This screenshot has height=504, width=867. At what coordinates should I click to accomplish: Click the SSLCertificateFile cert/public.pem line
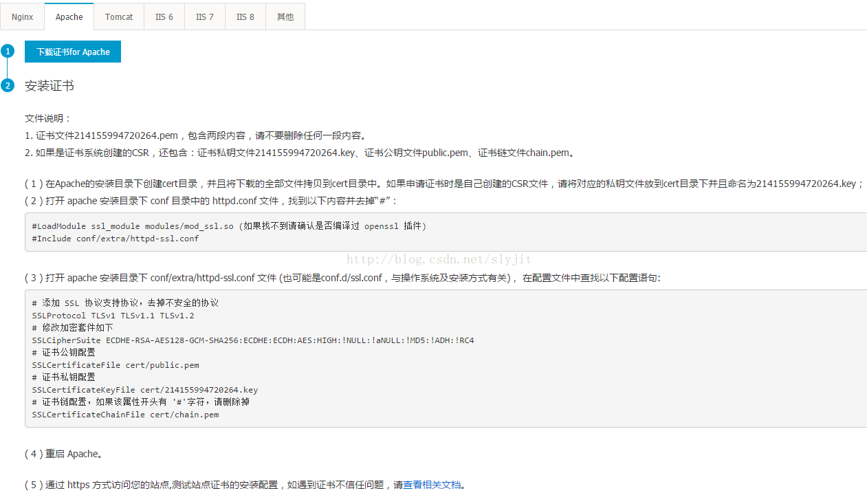(116, 365)
